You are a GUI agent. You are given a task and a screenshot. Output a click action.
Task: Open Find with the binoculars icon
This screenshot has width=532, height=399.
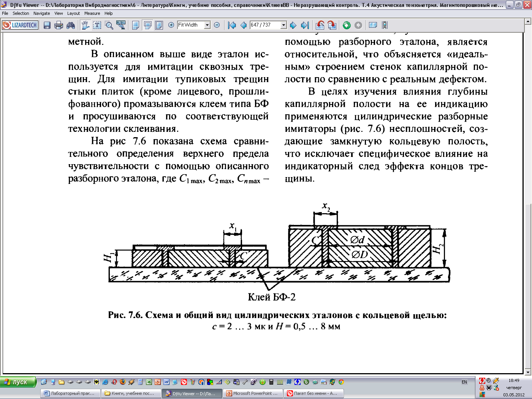click(x=71, y=25)
